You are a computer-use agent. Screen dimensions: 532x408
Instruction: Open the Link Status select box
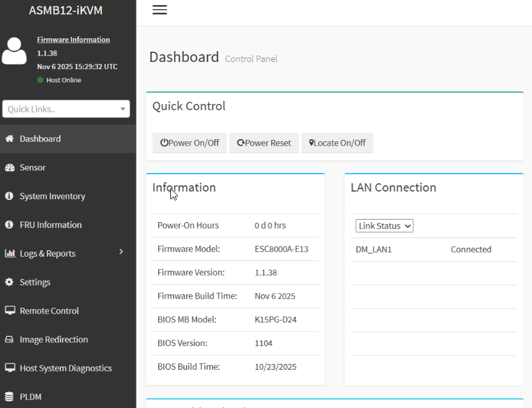pos(385,226)
